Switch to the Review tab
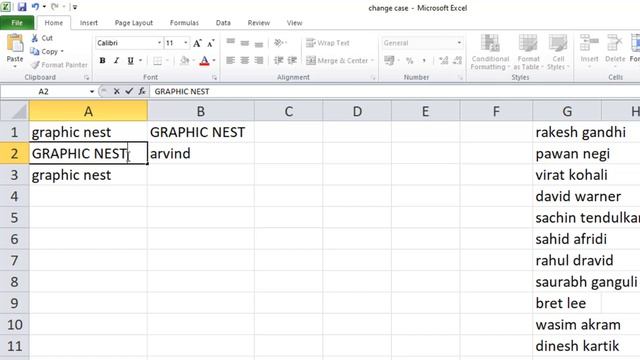This screenshot has width=640, height=360. [x=259, y=23]
